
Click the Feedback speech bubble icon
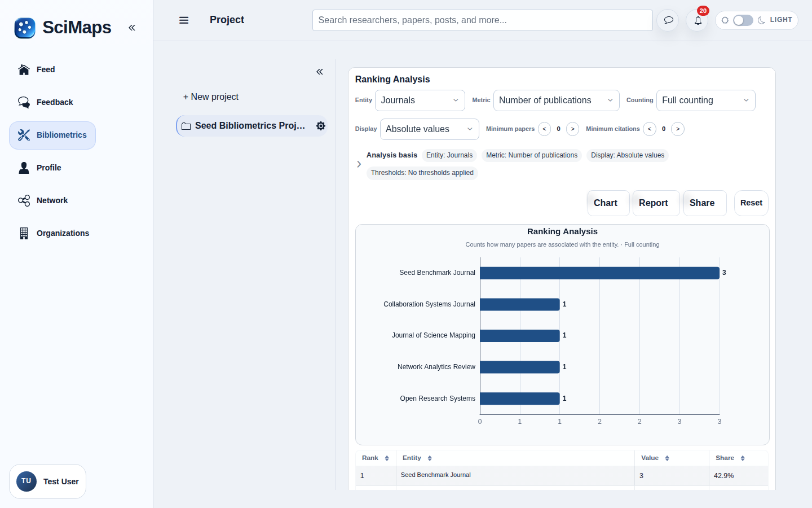pos(24,102)
